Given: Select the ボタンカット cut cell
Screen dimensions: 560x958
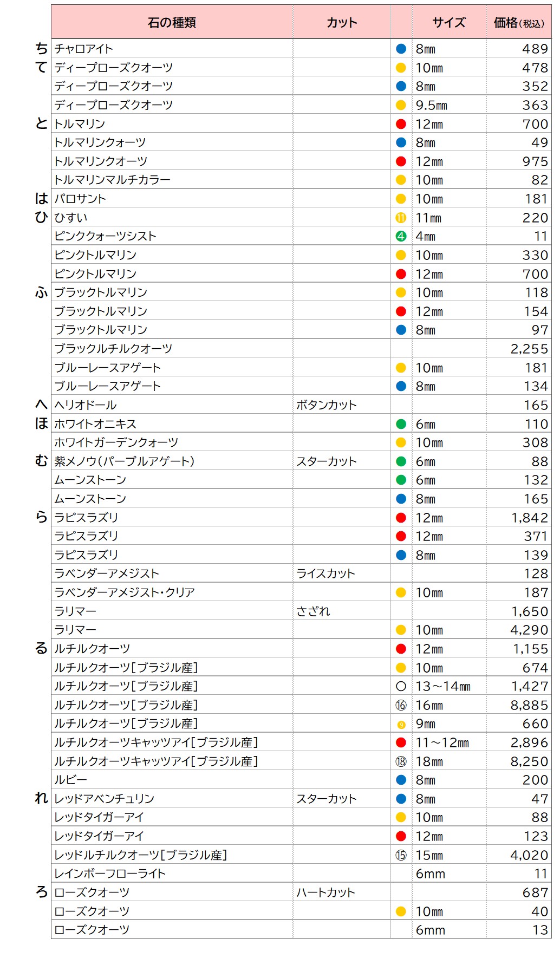Looking at the screenshot, I should click(327, 405).
